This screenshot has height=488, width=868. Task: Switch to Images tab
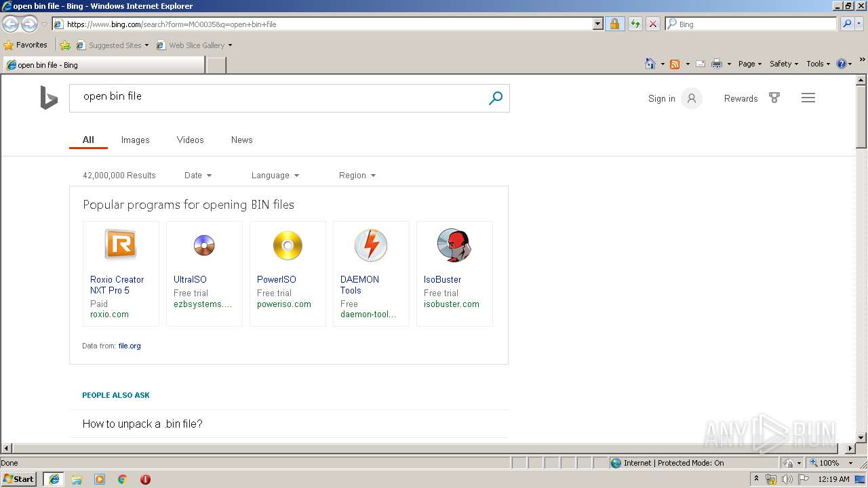(x=135, y=140)
